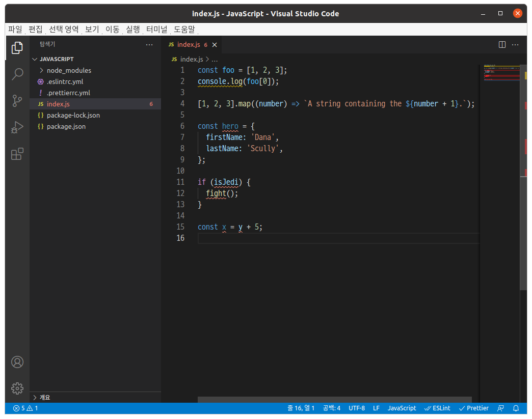Image resolution: width=532 pixels, height=419 pixels.
Task: Click the vertical editor scrollbar
Action: pos(523,177)
